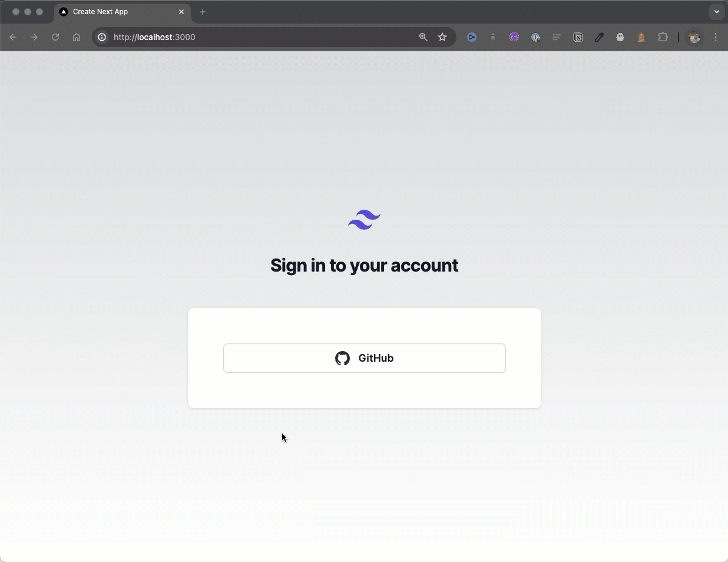
Task: Click the purple round extension icon
Action: (514, 37)
